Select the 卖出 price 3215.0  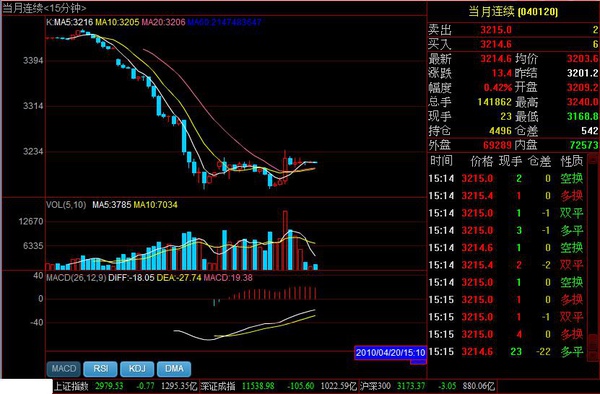pos(496,30)
